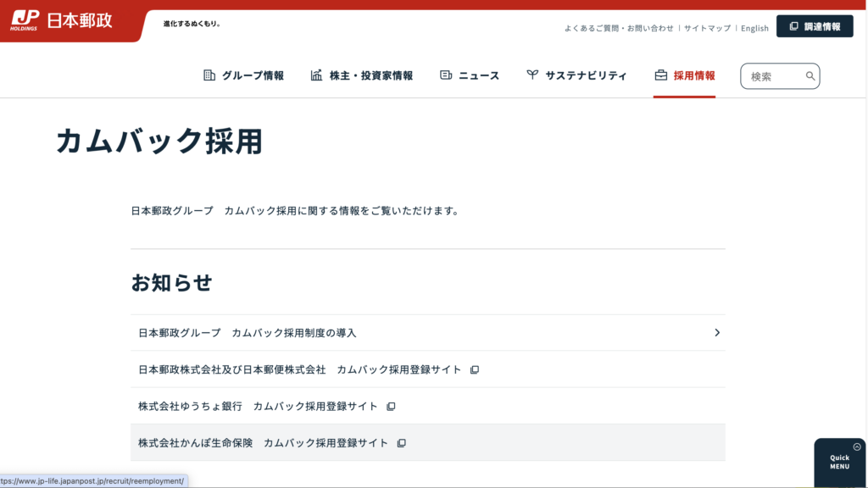Click the building icon beside グループ情報
Screen dimensions: 868x488
click(x=209, y=75)
